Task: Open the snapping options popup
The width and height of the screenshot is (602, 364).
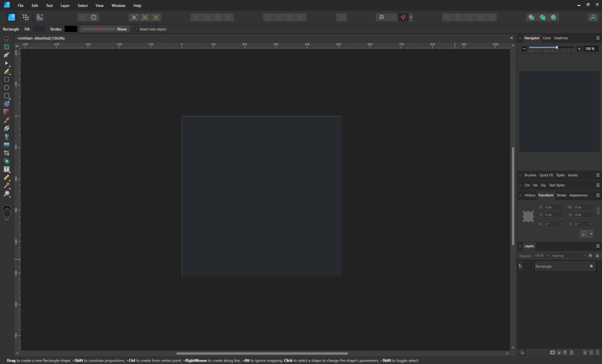Action: tap(411, 17)
